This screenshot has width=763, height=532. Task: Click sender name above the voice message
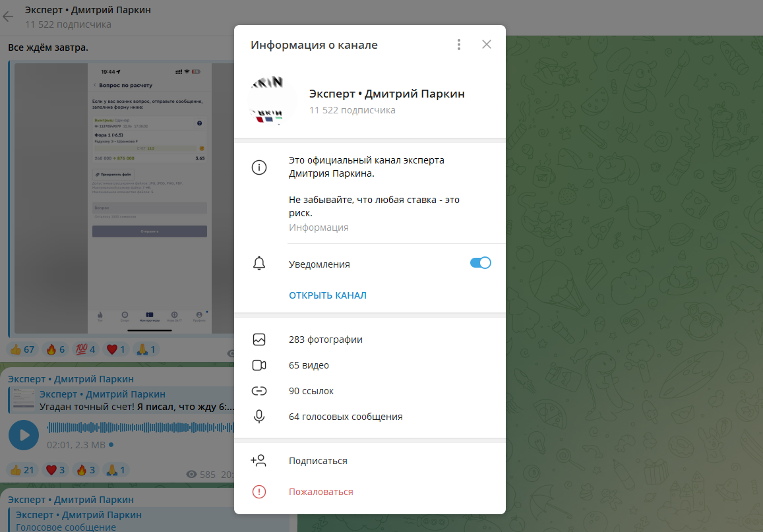coord(71,379)
